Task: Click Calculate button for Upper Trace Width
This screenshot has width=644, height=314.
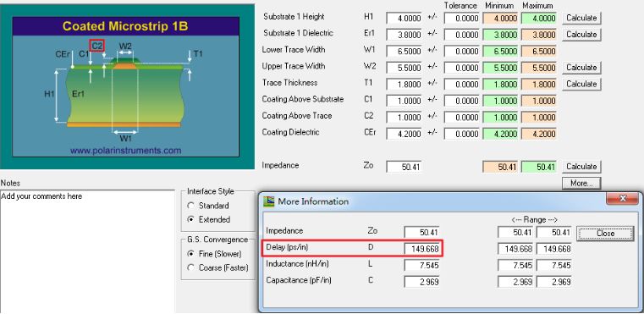Action: [x=581, y=68]
